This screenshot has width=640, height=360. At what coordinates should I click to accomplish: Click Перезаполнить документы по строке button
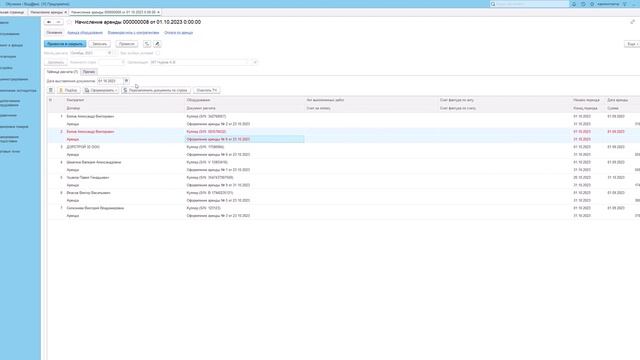tap(156, 90)
